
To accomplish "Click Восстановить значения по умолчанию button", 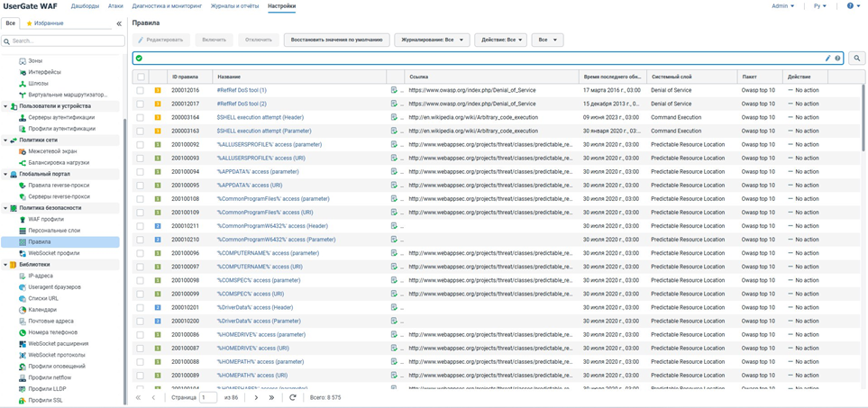I will pos(337,40).
